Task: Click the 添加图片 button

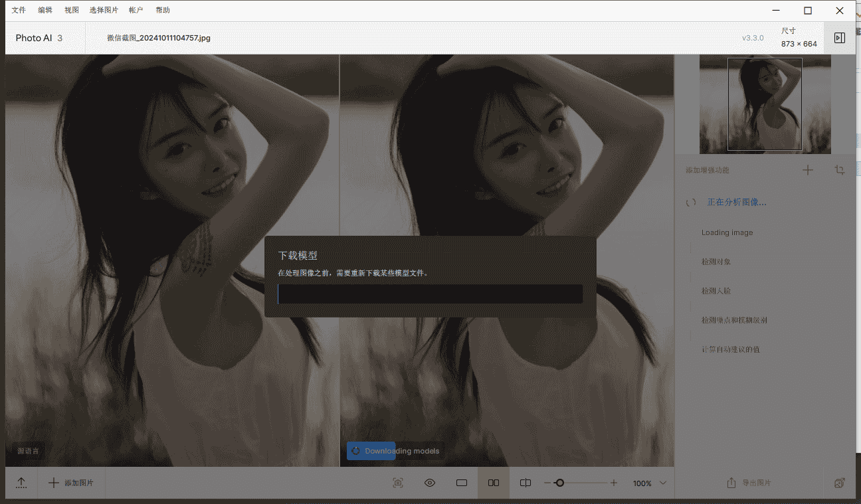Action: tap(72, 483)
